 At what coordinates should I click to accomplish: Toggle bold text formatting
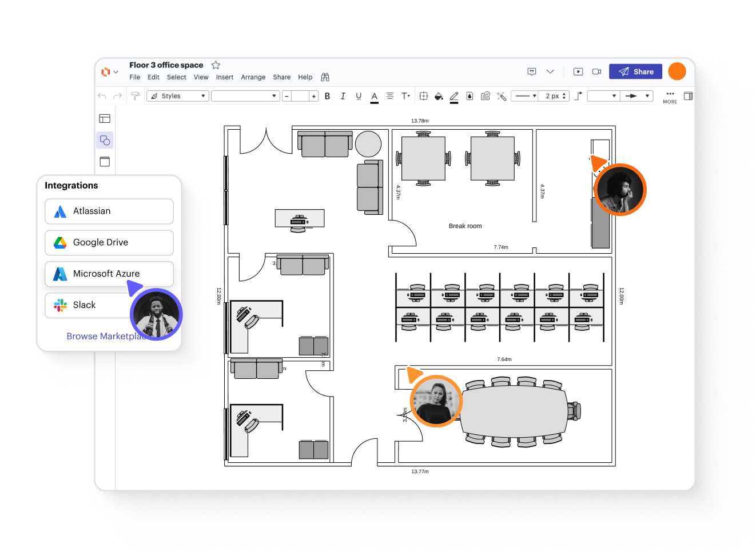(327, 96)
